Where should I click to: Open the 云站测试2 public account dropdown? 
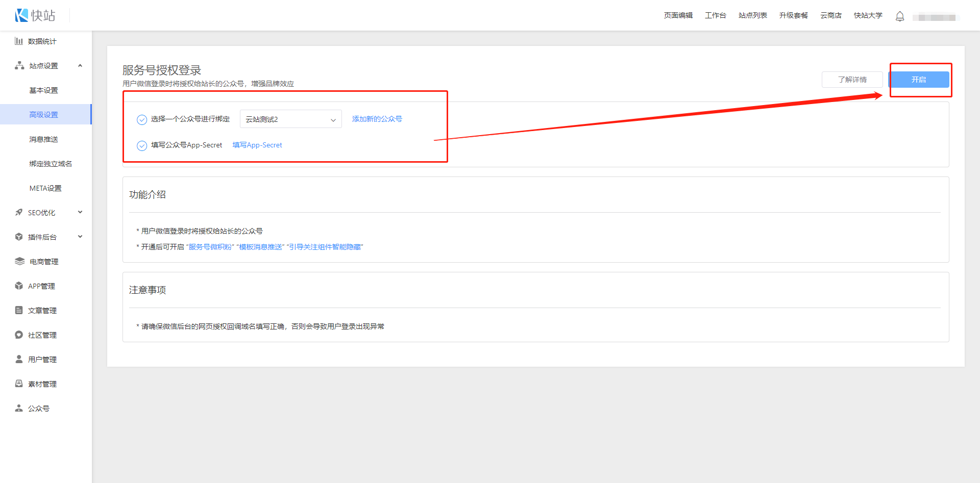[x=290, y=119]
